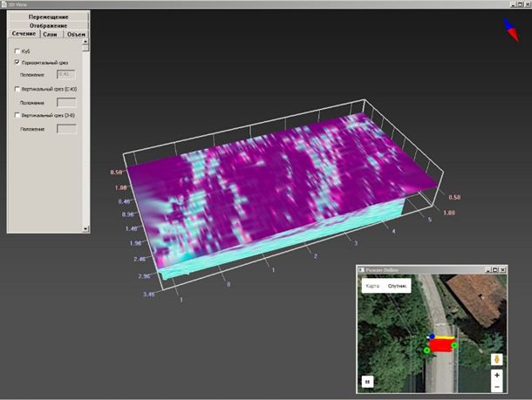The image size is (532, 400).
Task: Uncheck the Горизонтальный срез checkbox
Action: pos(18,64)
